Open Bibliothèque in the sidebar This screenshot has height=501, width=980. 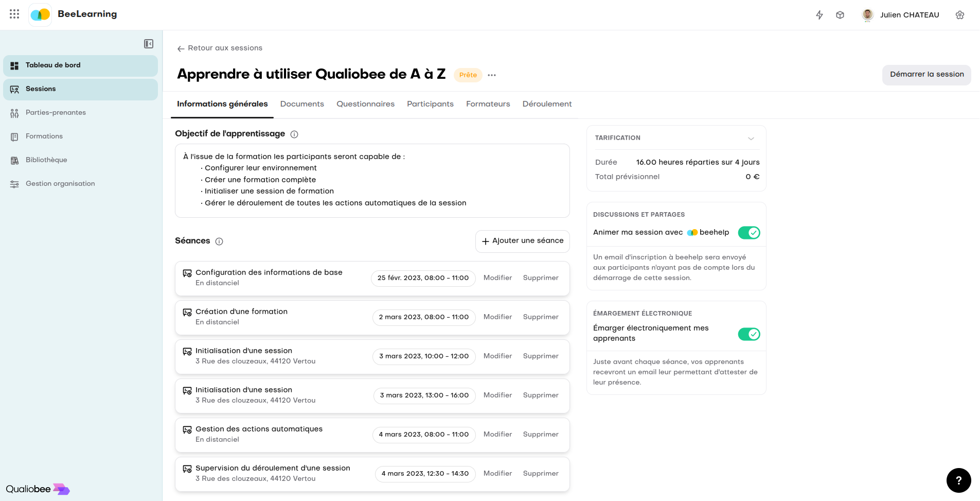pyautogui.click(x=80, y=160)
